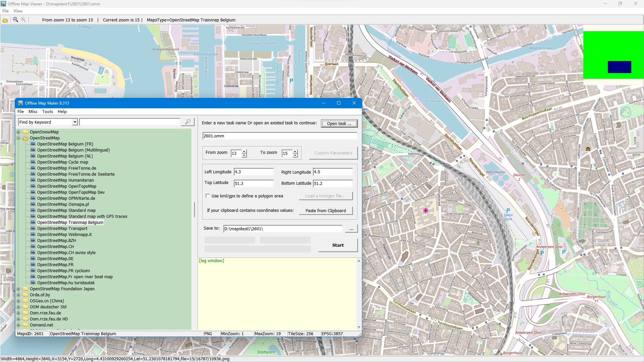Viewport: 644px width, 362px height.
Task: Open the Help menu
Action: click(x=62, y=112)
